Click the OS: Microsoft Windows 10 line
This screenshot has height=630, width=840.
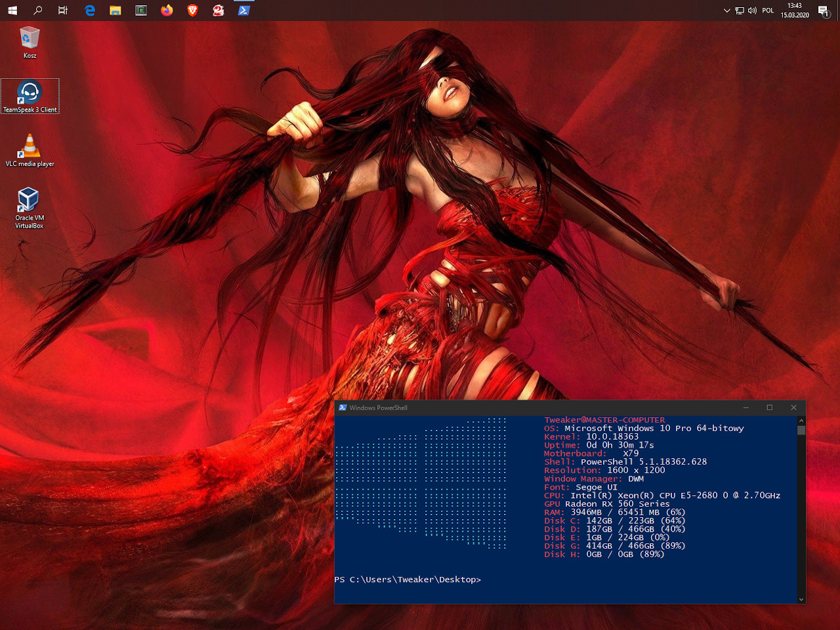pyautogui.click(x=644, y=428)
